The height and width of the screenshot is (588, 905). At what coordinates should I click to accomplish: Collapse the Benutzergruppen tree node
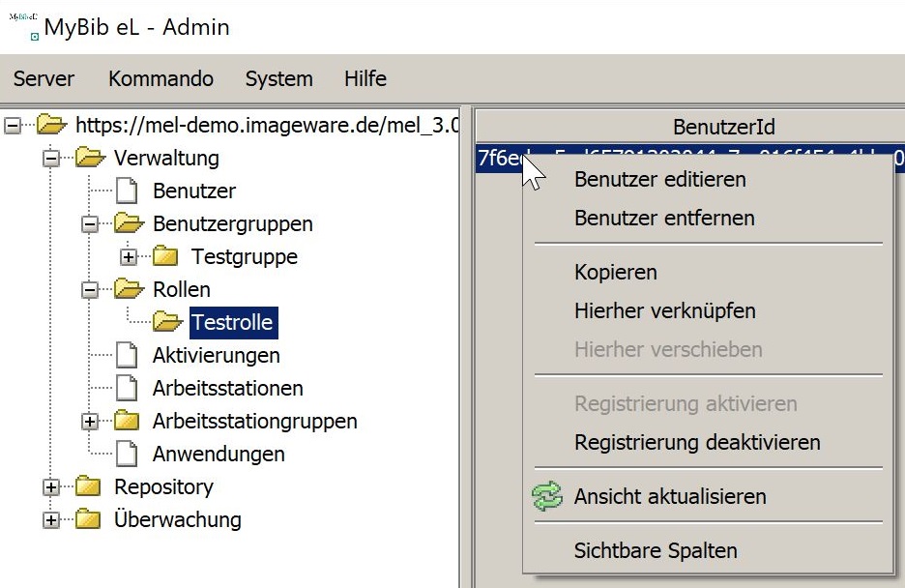pyautogui.click(x=90, y=224)
